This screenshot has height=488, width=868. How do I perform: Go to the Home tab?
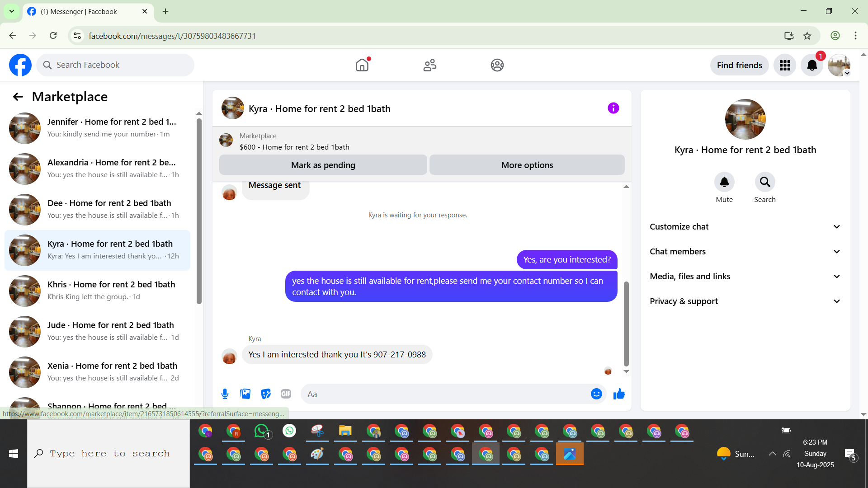(362, 66)
